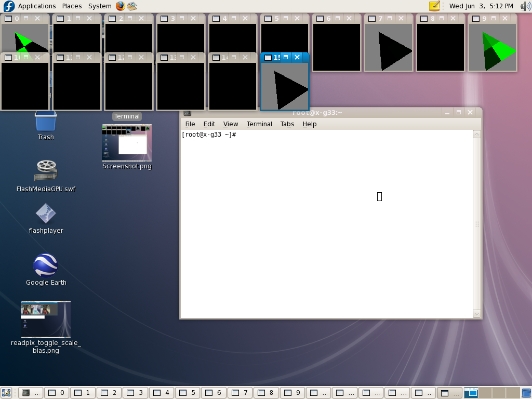Open the mail client icon in top panel

132,6
